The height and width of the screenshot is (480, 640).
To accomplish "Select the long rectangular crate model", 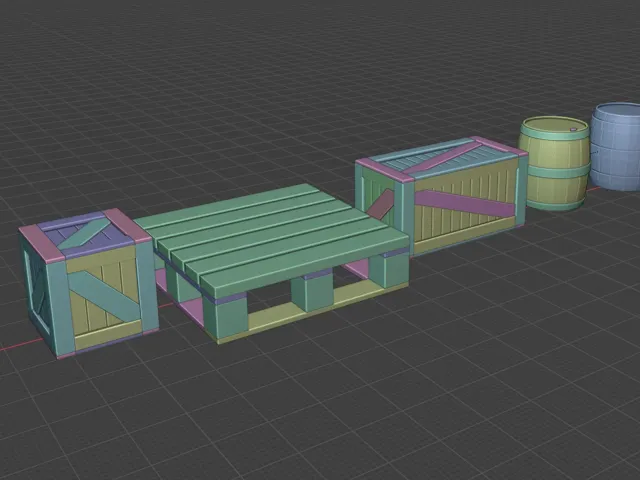I will 441,195.
